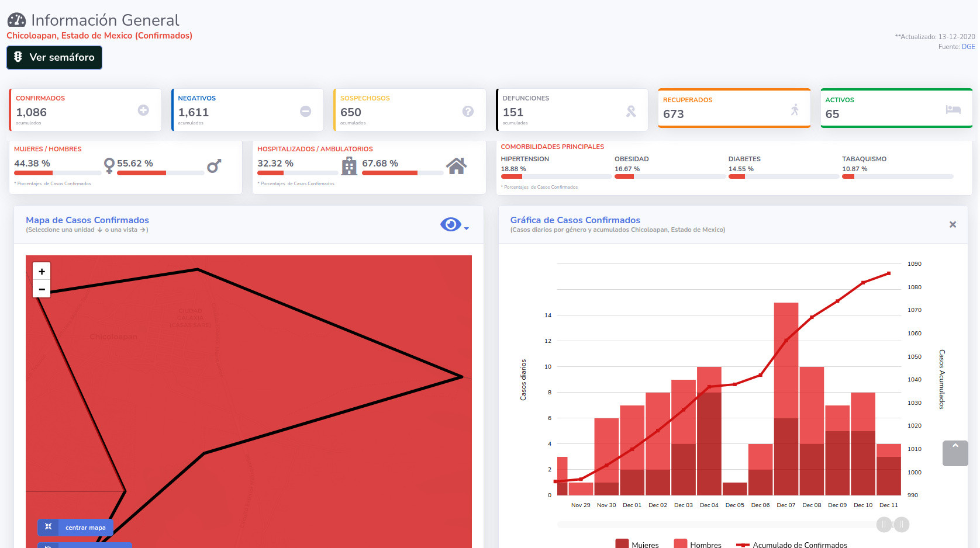The height and width of the screenshot is (548, 980).
Task: Click the right handle of chart range slider
Action: coord(902,525)
